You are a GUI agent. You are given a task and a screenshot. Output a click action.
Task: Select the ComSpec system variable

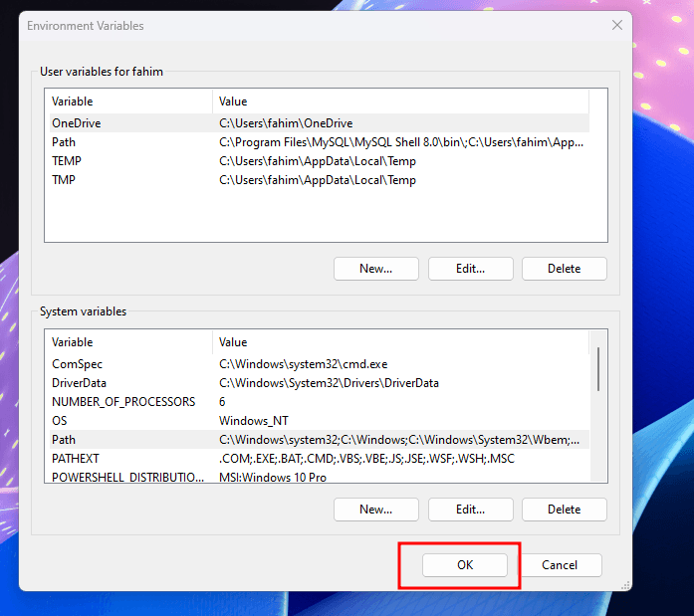click(319, 364)
